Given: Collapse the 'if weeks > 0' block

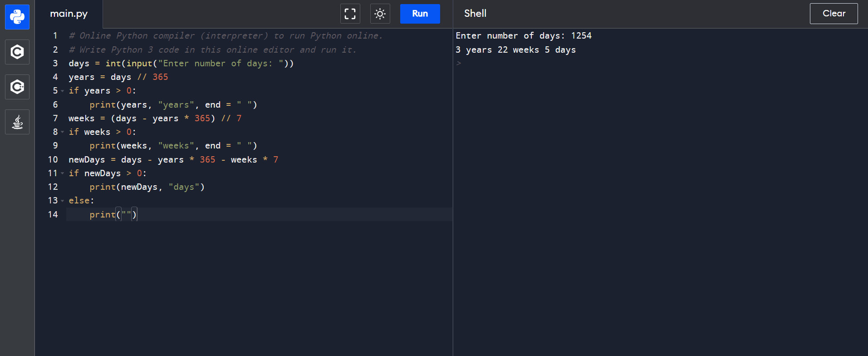Looking at the screenshot, I should [63, 132].
